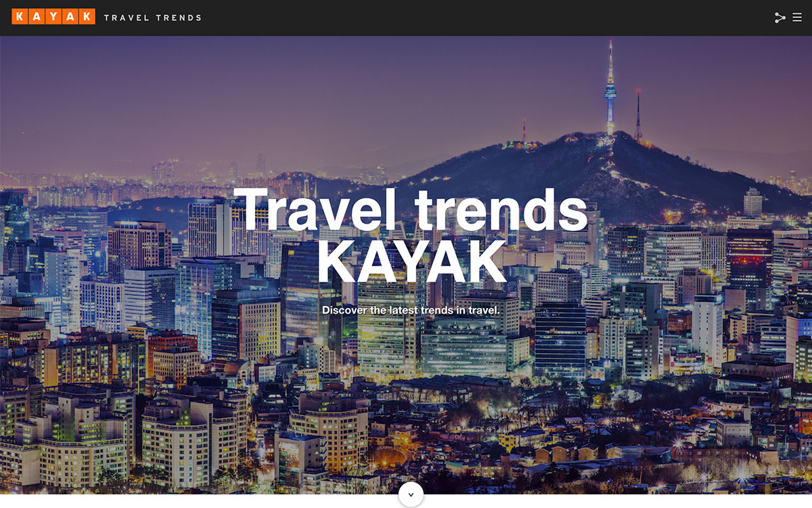The height and width of the screenshot is (508, 812).
Task: Open the hamburger menu icon
Action: [x=797, y=18]
